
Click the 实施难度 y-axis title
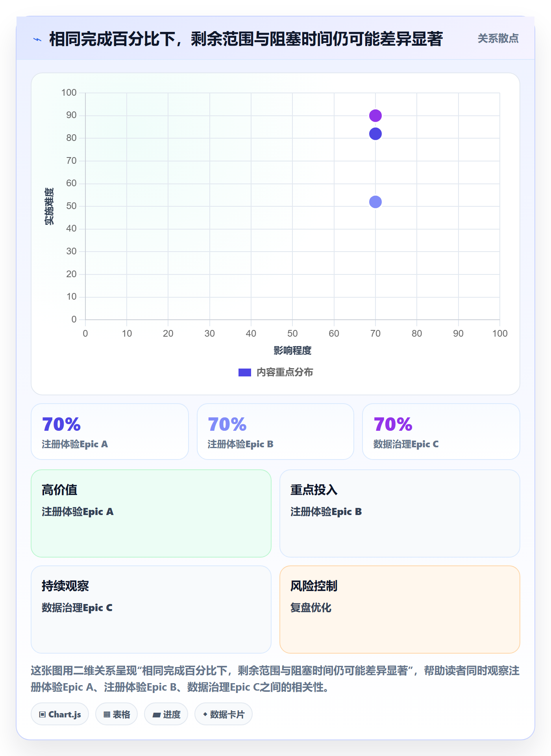(x=49, y=206)
